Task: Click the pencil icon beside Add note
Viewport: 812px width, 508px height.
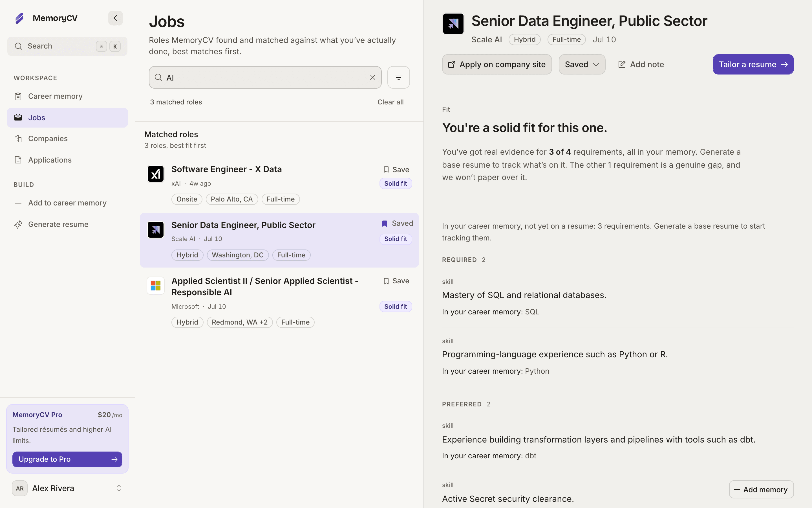Action: (622, 64)
